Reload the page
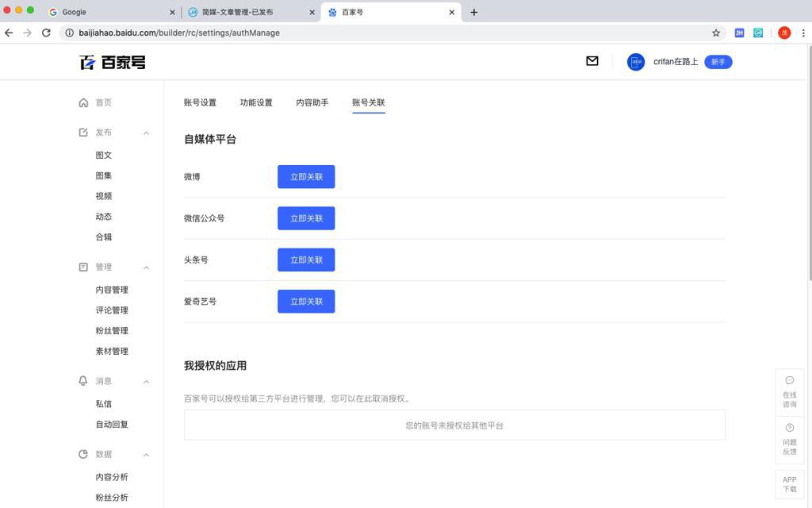Viewport: 812px width, 508px height. (46, 33)
